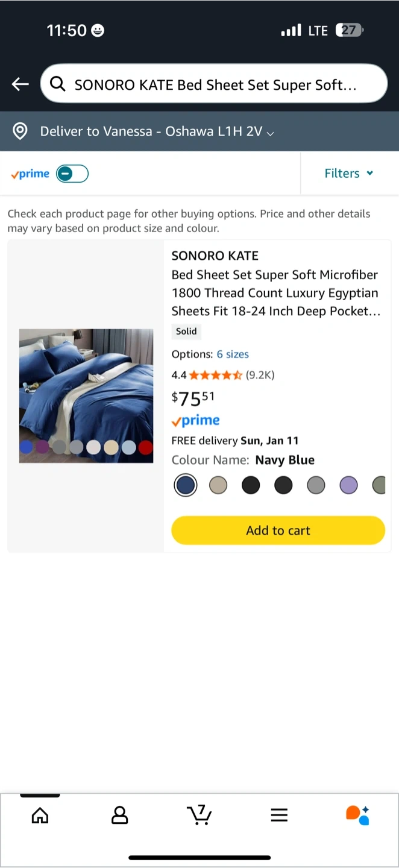Expand Deliver to Vanessa address chevron
This screenshot has height=868, width=399.
point(270,133)
